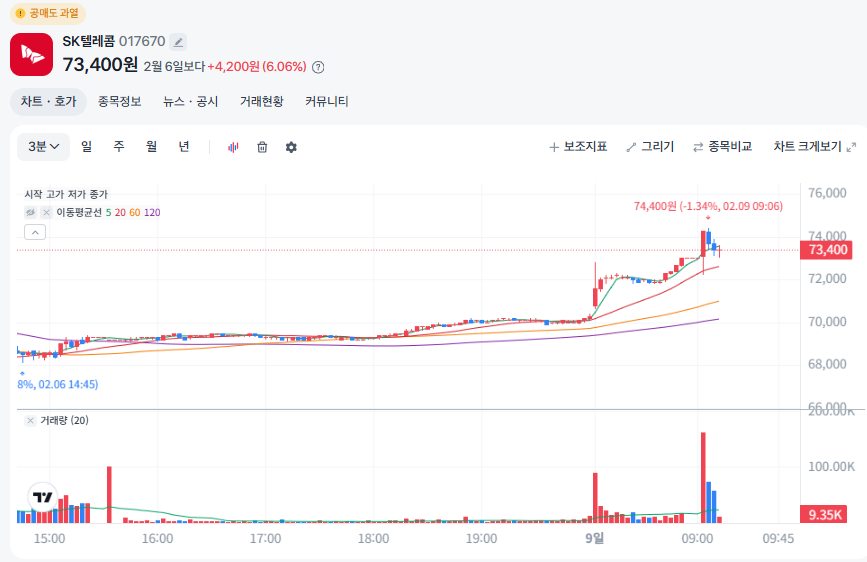Click the 100.00K volume axis label
This screenshot has height=562, width=867.
click(x=831, y=467)
